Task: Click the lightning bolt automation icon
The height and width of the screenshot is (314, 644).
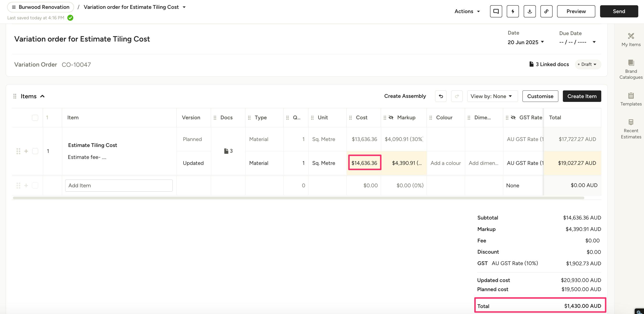Action: (x=513, y=11)
